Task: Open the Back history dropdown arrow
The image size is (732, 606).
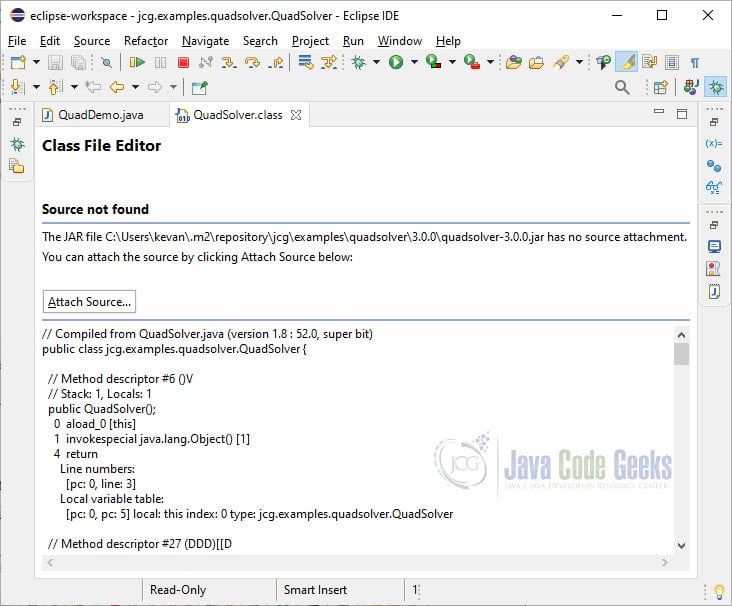Action: tap(135, 87)
